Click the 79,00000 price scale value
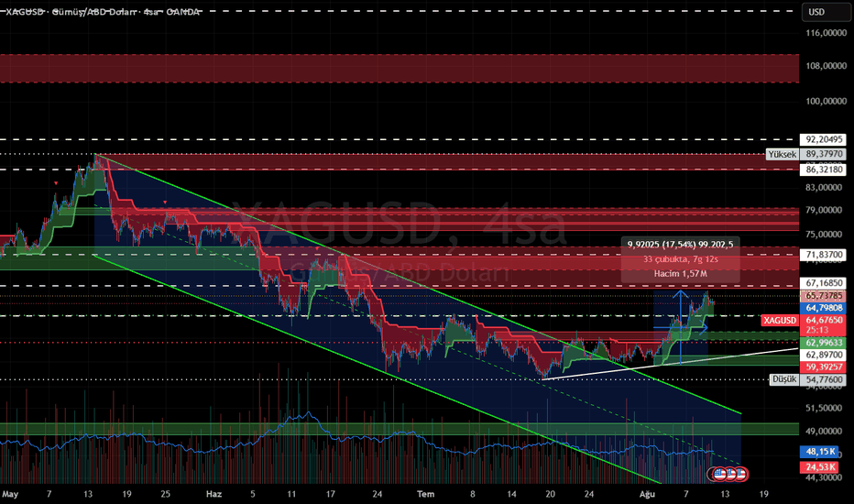Screen dimensions: 854x504 [824, 210]
